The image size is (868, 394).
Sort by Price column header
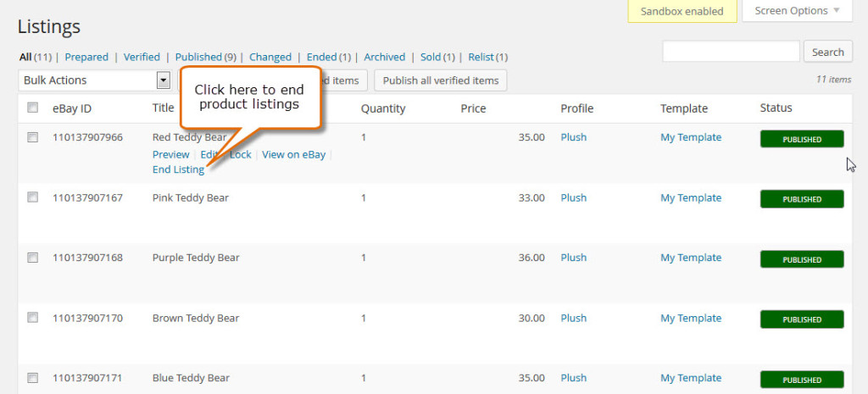coord(473,108)
